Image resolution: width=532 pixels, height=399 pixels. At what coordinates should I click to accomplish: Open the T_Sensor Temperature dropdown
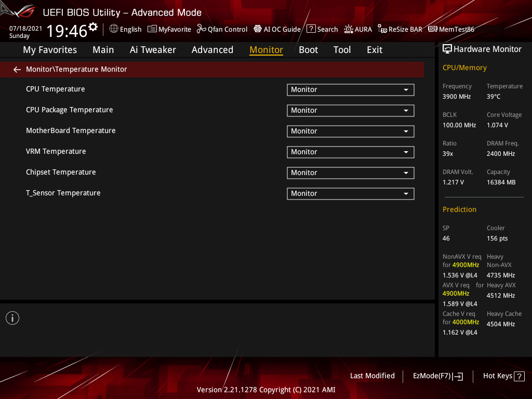pyautogui.click(x=350, y=193)
